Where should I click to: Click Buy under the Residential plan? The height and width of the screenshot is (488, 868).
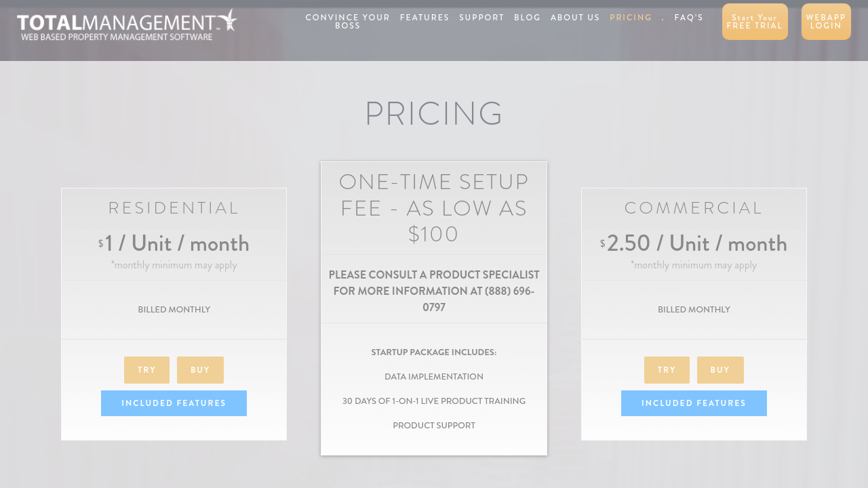pyautogui.click(x=200, y=370)
